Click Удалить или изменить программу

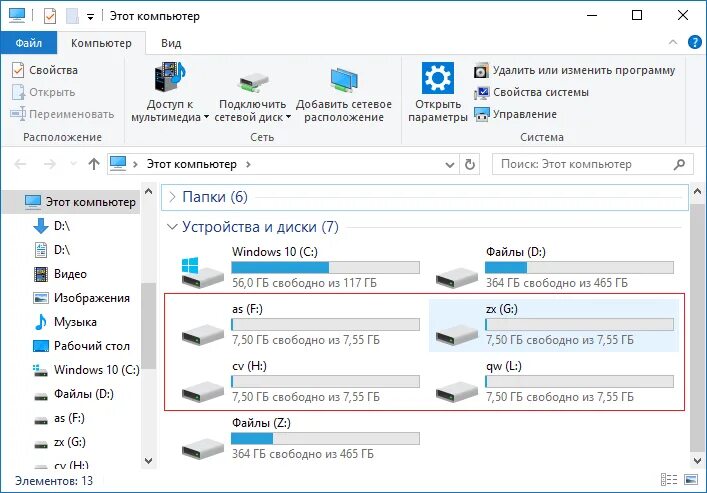tap(575, 70)
